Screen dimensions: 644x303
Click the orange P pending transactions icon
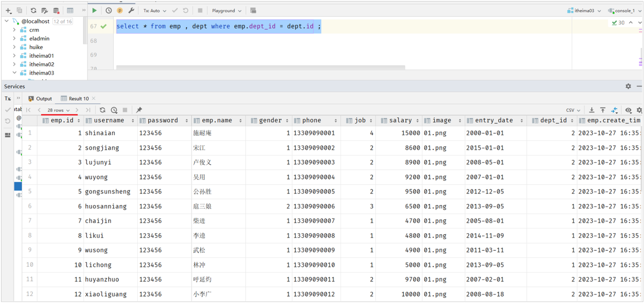120,11
